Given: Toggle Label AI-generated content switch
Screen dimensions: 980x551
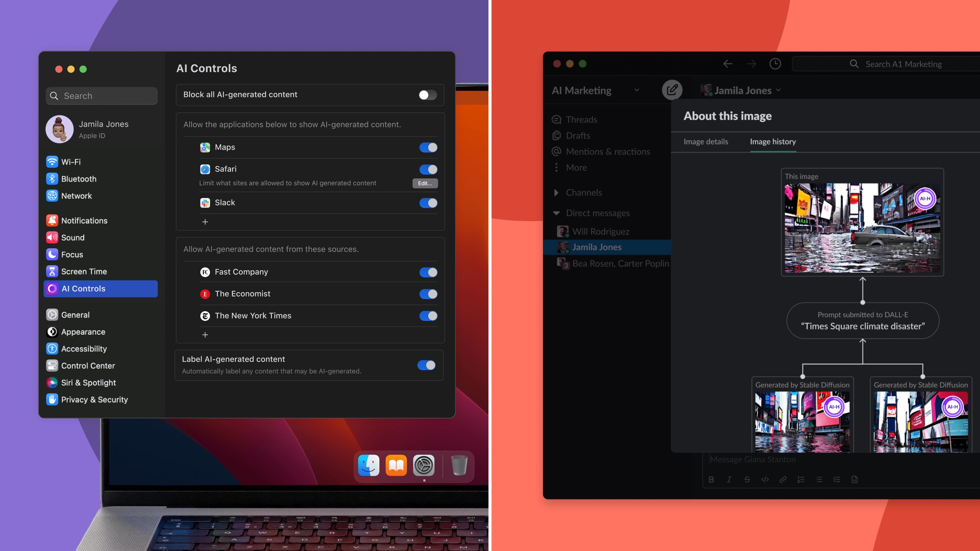Looking at the screenshot, I should pyautogui.click(x=426, y=365).
